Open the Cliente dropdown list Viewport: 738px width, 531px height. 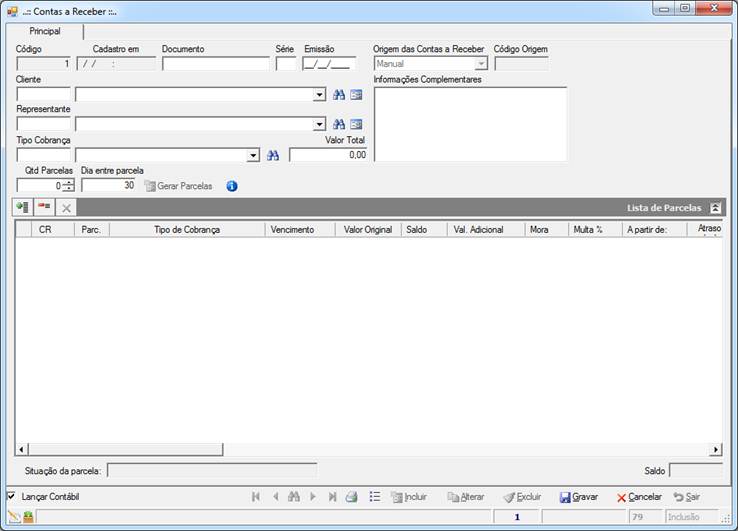(319, 95)
